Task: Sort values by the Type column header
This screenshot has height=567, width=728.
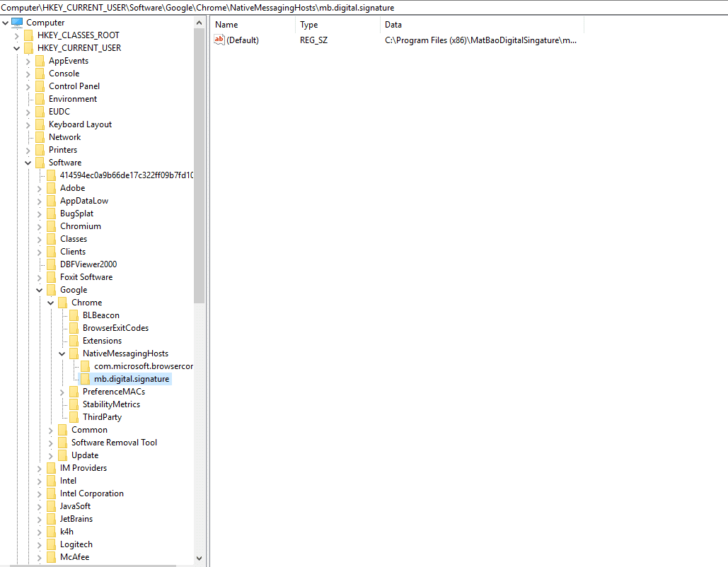Action: point(337,25)
